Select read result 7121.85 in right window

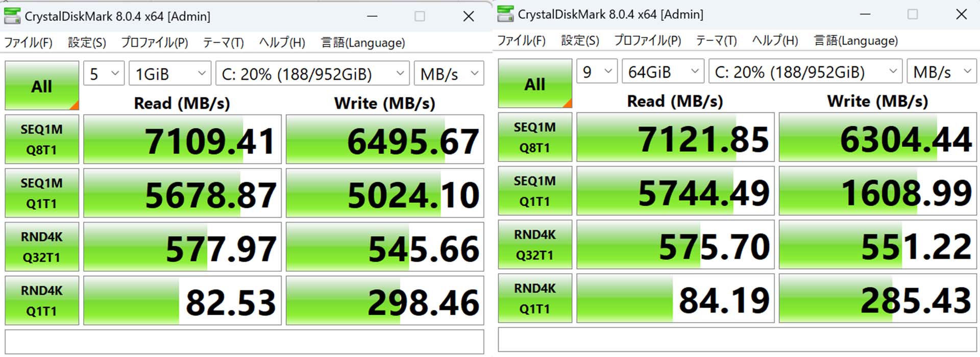pos(675,137)
